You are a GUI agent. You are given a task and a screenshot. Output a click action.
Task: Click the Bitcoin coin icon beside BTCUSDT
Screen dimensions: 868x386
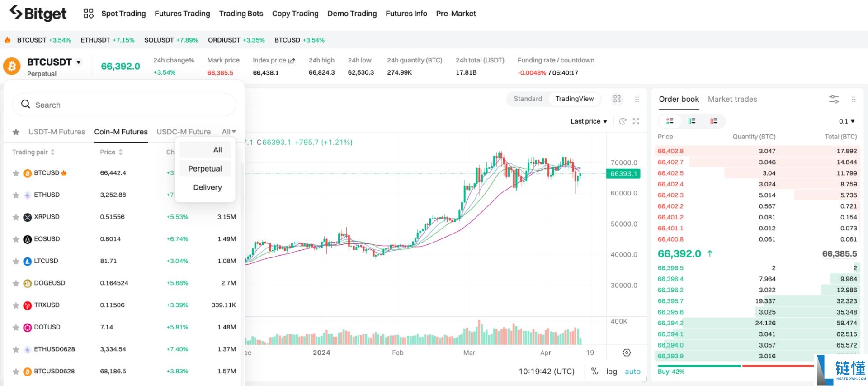coord(12,67)
